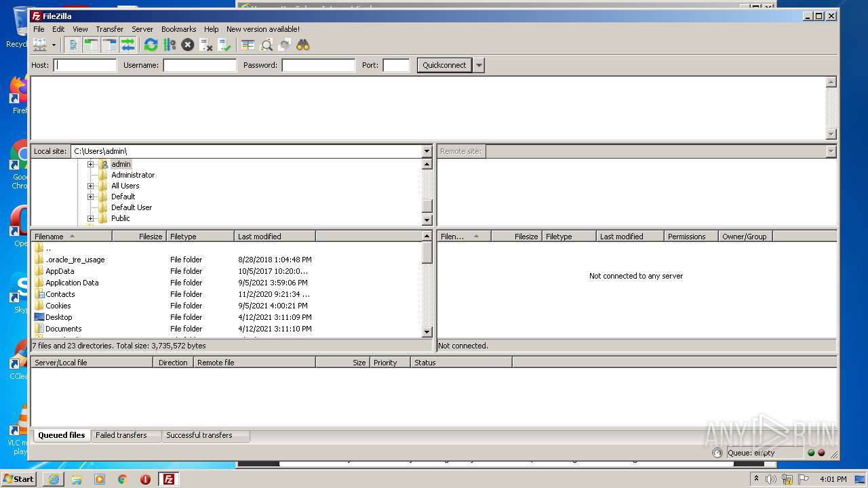Viewport: 868px width, 488px height.
Task: Select the .oracle_jre_usage folder
Action: (x=226, y=260)
